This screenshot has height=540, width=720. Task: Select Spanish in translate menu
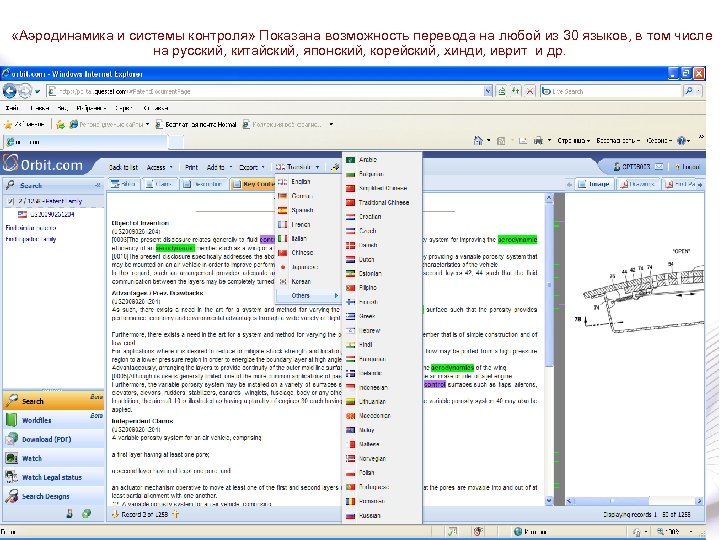(x=308, y=210)
